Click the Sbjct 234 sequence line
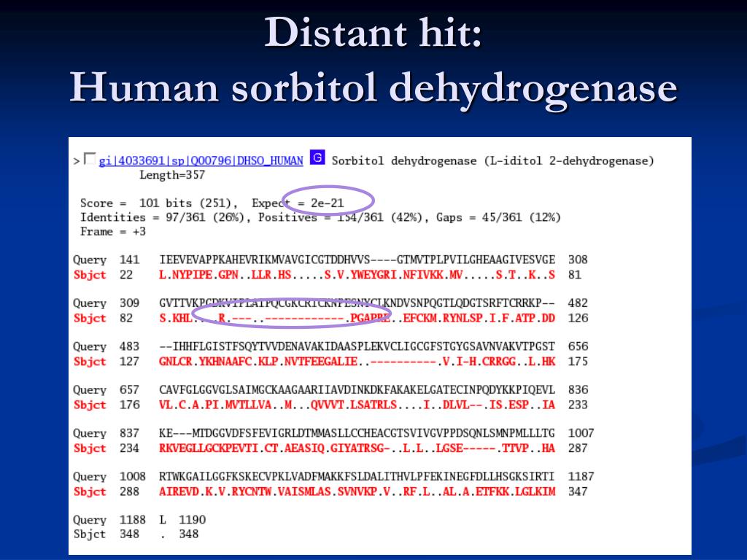This screenshot has width=747, height=560. pos(330,448)
